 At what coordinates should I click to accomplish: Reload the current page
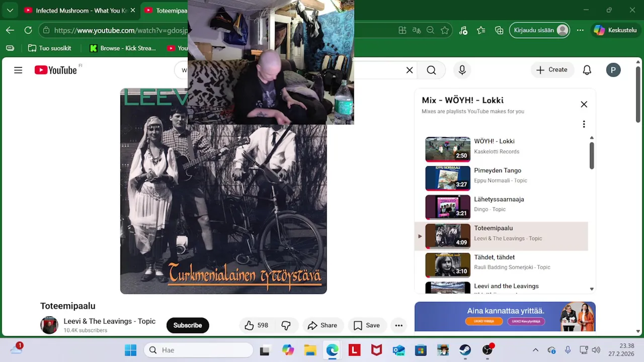[28, 30]
